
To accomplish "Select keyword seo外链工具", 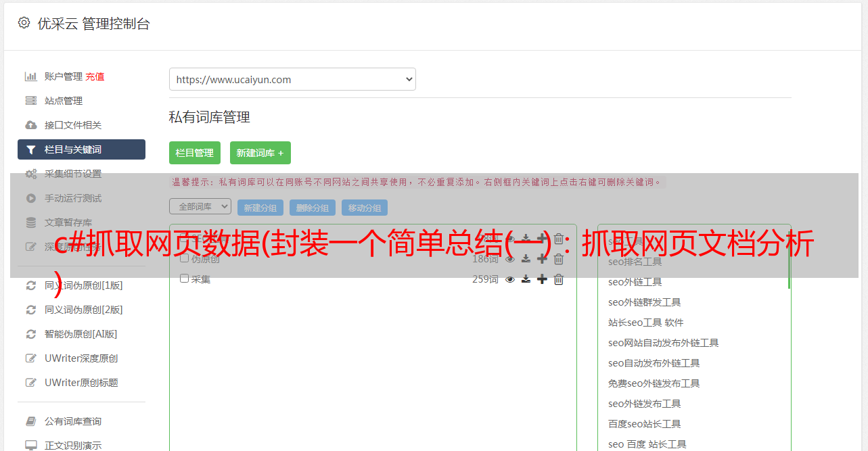I will click(635, 282).
